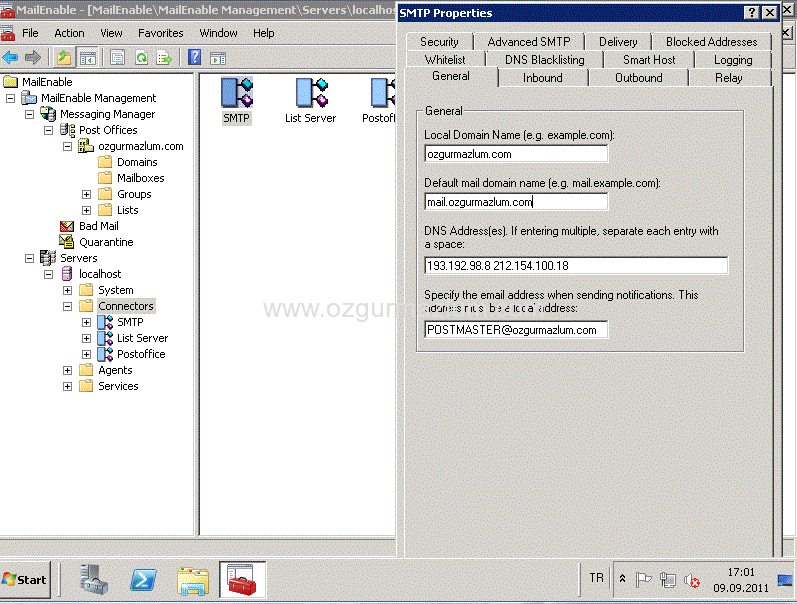Click the Start button

(25, 580)
